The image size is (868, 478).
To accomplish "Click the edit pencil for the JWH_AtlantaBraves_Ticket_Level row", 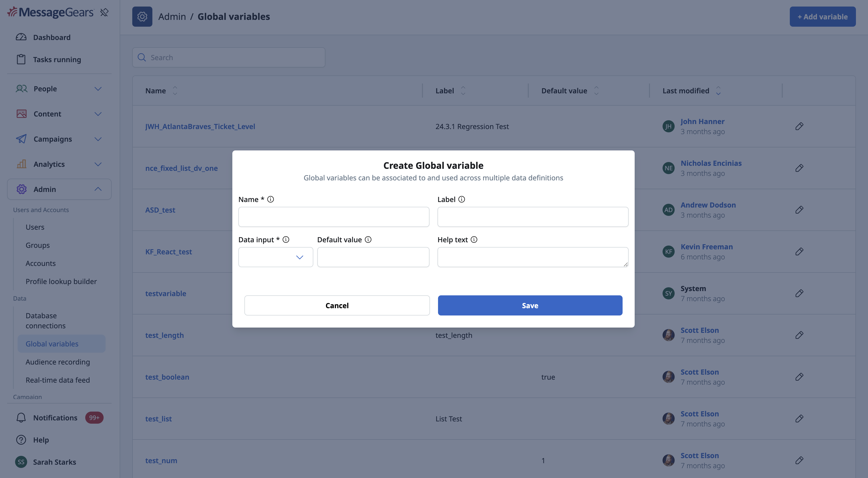I will pos(799,126).
